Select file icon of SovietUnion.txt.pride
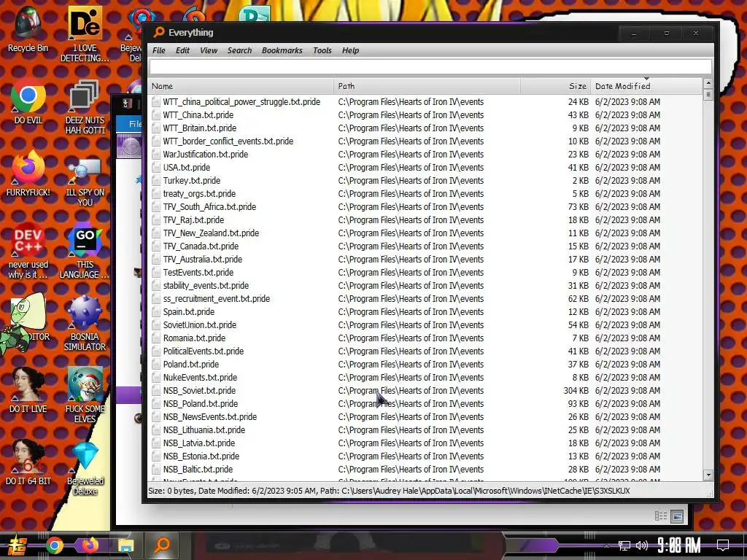 pos(156,324)
